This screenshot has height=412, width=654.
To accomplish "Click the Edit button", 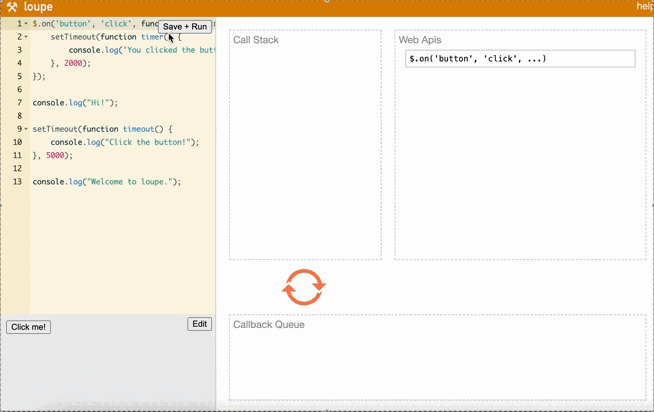I will pos(200,324).
